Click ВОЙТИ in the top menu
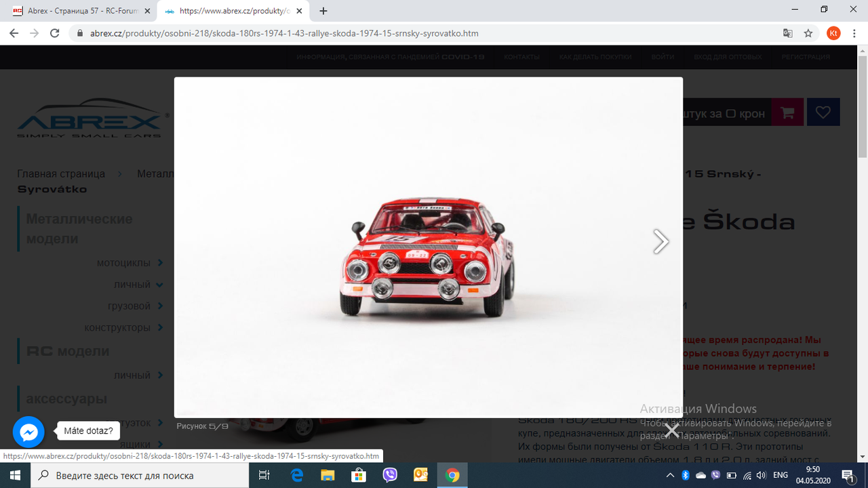868x488 pixels. coord(663,57)
